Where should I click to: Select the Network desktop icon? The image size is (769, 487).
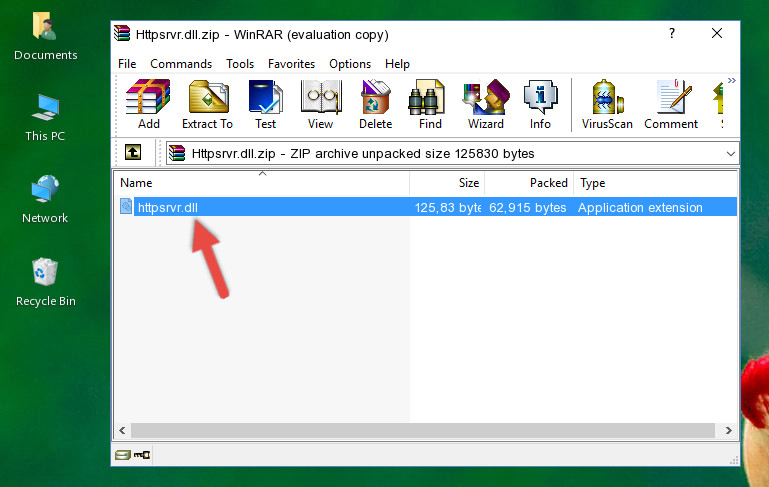point(45,199)
